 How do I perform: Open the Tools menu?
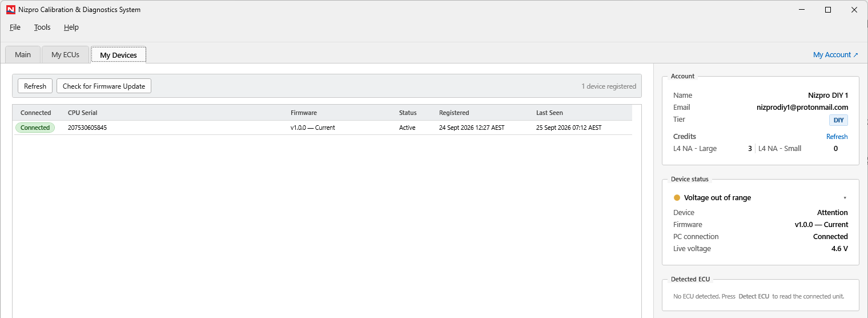[42, 27]
